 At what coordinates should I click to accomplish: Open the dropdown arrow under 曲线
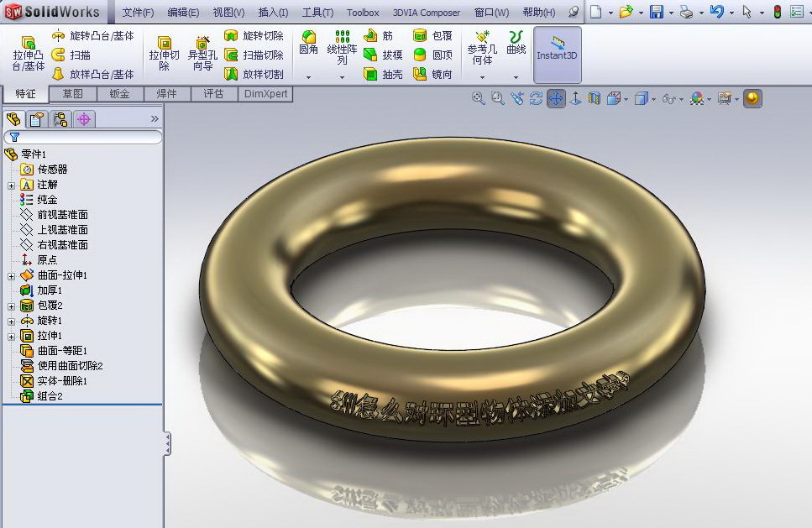[x=516, y=77]
